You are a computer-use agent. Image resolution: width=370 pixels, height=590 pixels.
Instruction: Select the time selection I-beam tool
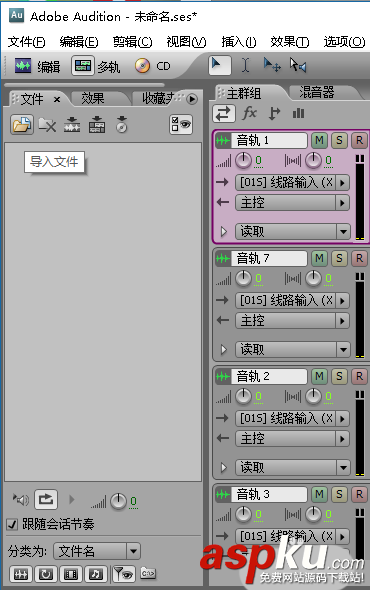point(245,66)
